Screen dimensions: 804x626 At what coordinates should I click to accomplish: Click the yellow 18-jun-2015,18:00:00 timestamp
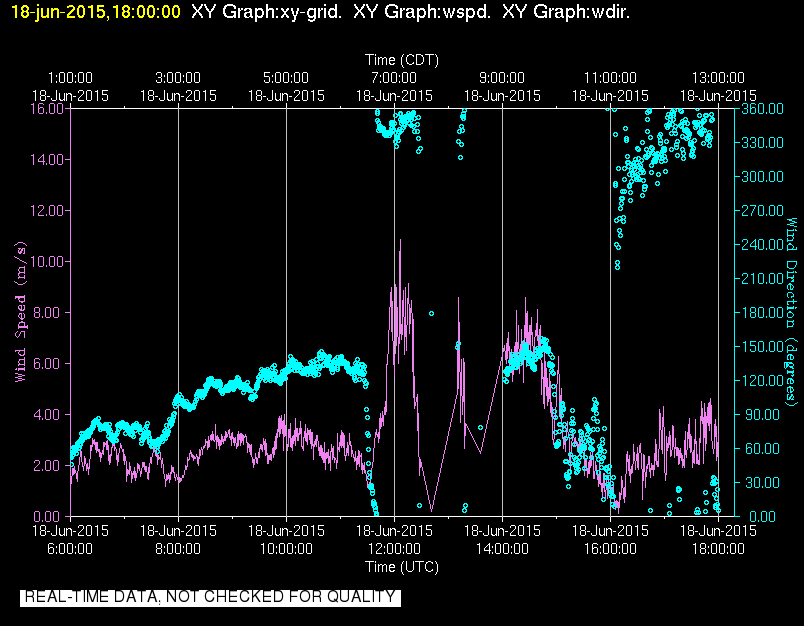96,12
